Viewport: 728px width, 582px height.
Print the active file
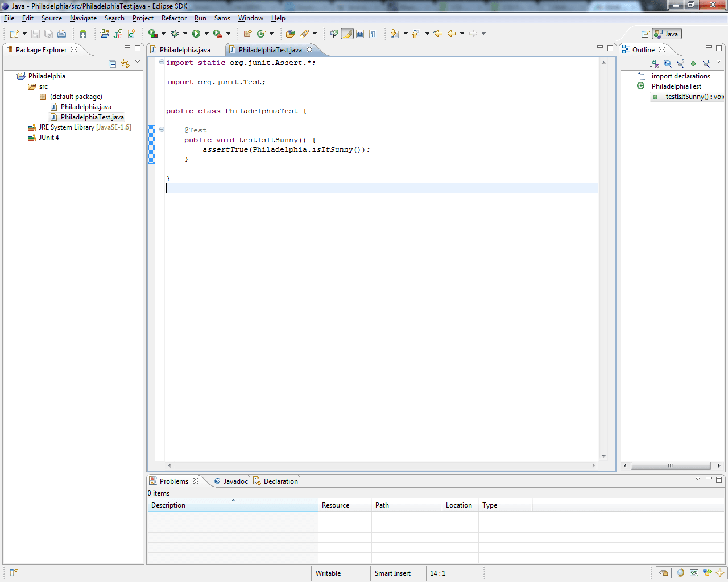[x=61, y=34]
